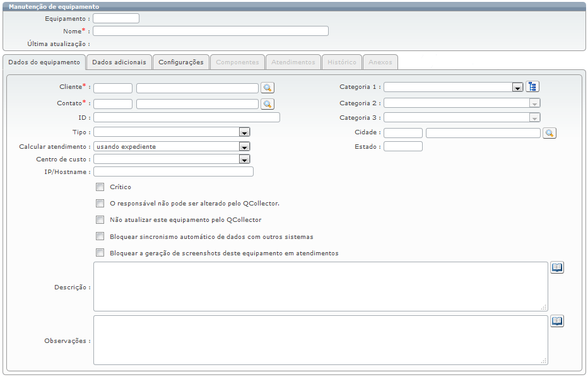
Task: Open the Cidade lookup magnifier icon
Action: click(549, 133)
